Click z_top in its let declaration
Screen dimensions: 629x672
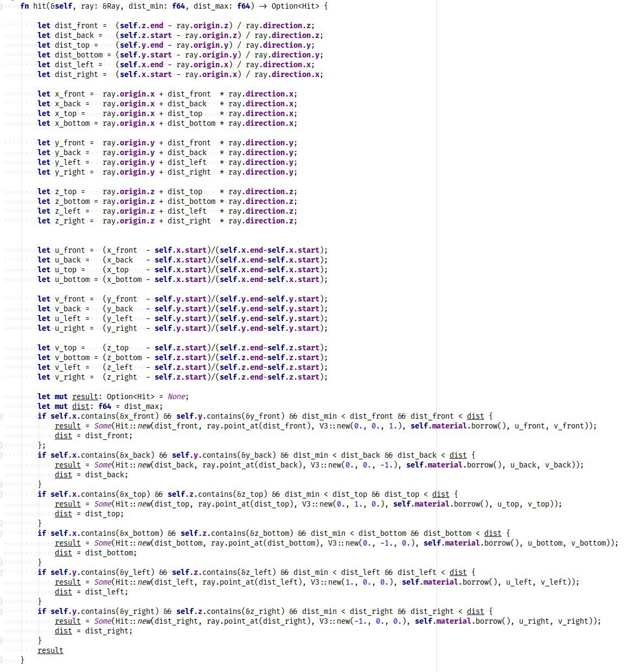pyautogui.click(x=66, y=191)
